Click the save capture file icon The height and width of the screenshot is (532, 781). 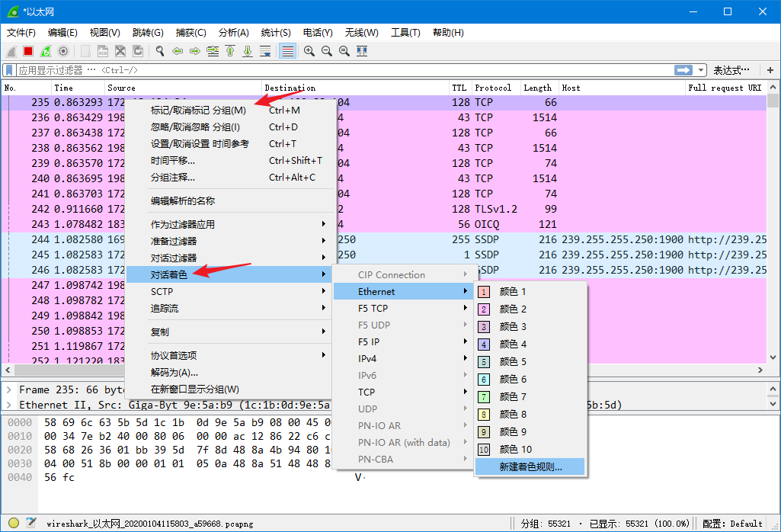pyautogui.click(x=103, y=51)
